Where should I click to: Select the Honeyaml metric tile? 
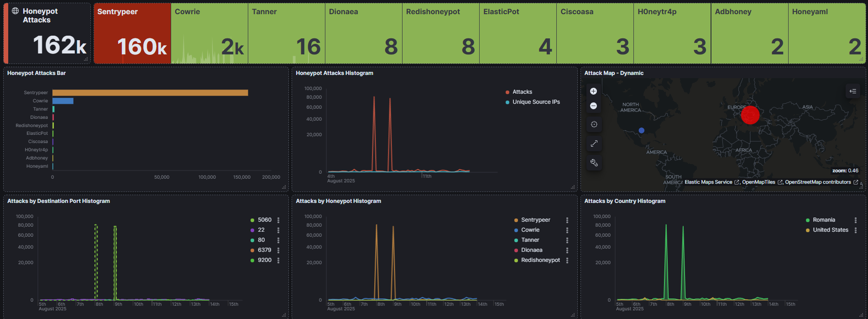[827, 33]
